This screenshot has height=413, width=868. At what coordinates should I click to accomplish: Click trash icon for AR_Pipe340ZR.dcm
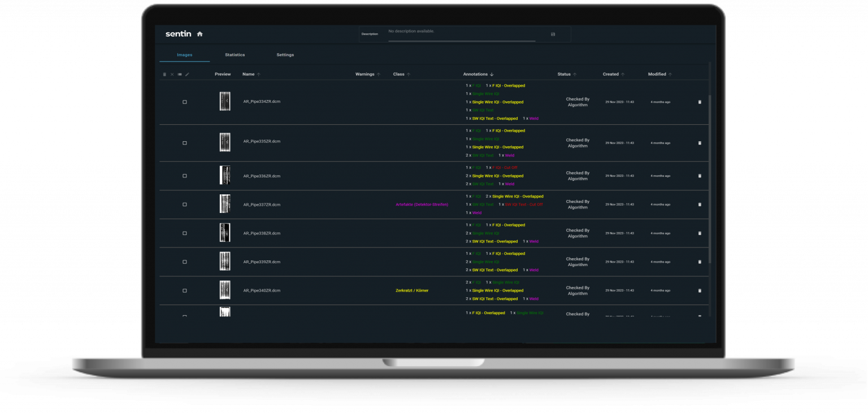[x=700, y=290]
